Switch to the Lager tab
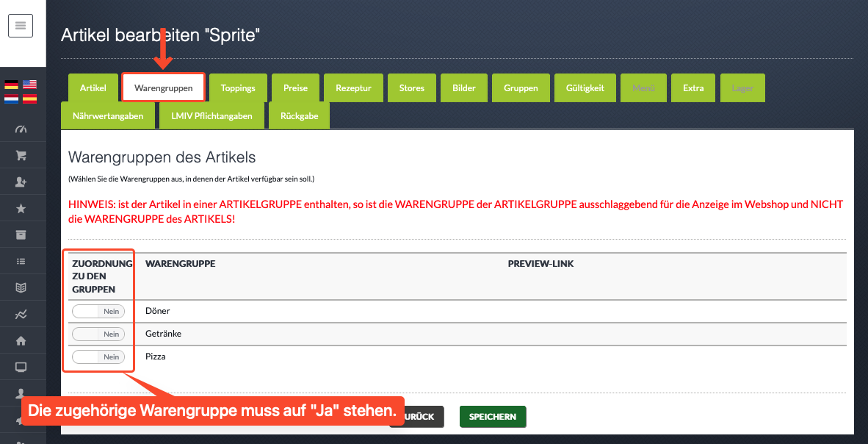This screenshot has width=868, height=444. (x=742, y=87)
